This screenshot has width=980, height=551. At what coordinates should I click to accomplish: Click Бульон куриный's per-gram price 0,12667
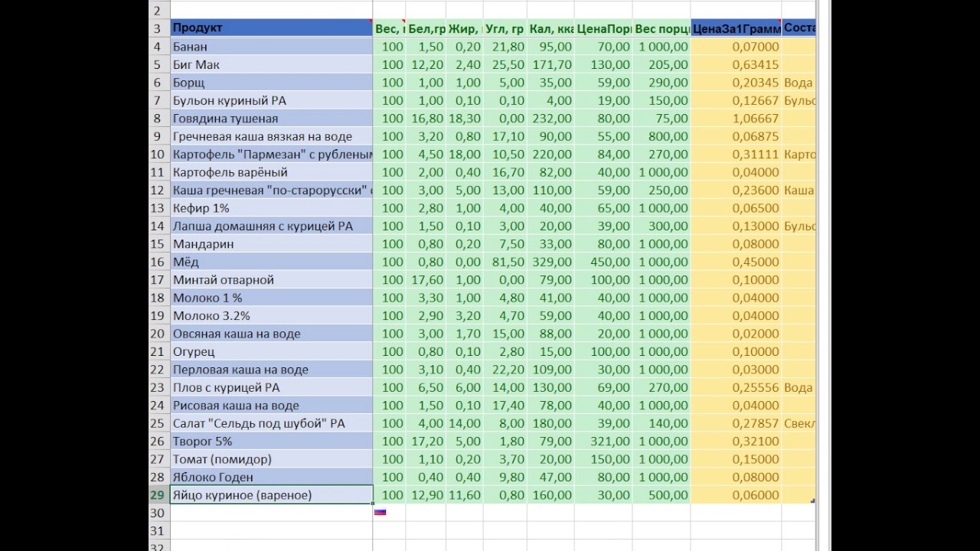click(x=737, y=100)
